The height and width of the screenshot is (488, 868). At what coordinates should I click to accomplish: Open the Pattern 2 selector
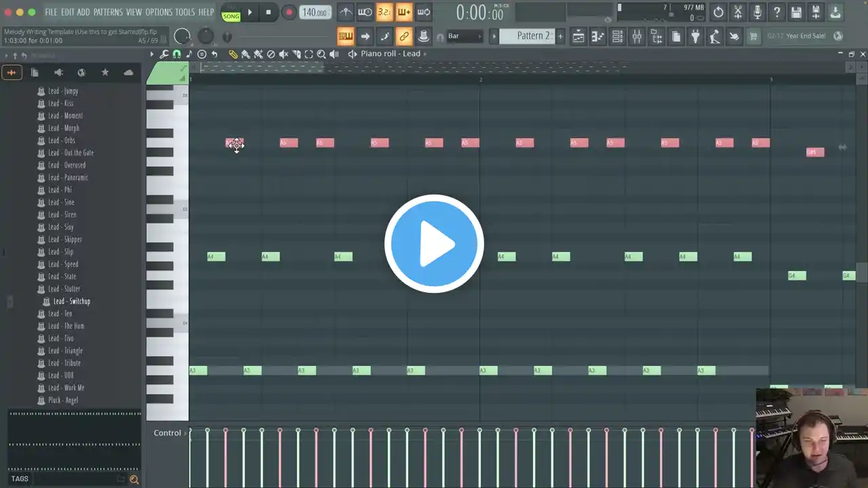coord(528,36)
